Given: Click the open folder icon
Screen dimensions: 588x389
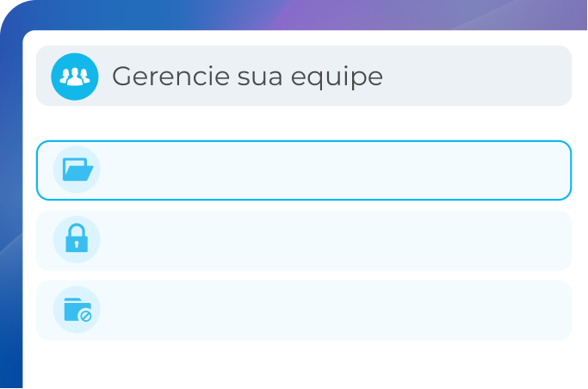Looking at the screenshot, I should coord(77,170).
